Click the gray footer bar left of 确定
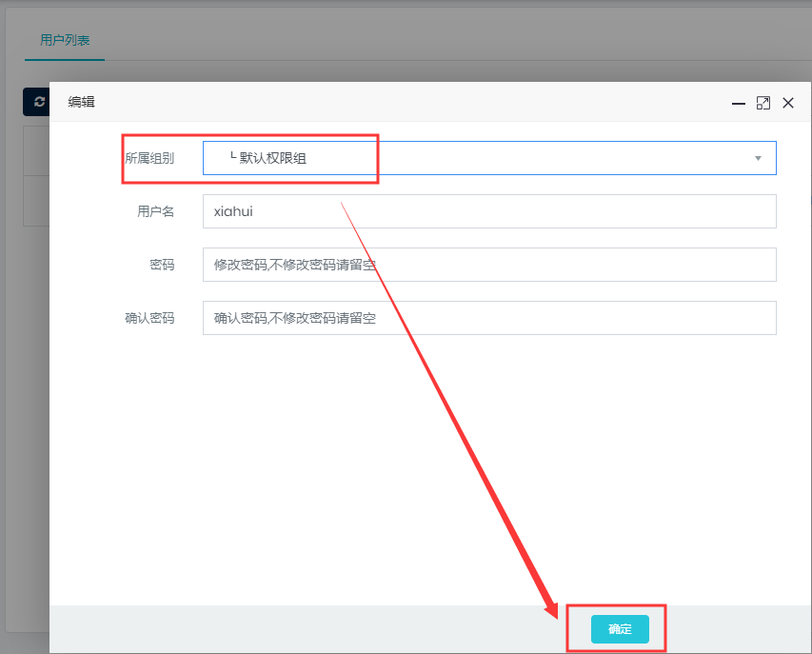Screen dimensions: 812x654 [286, 628]
